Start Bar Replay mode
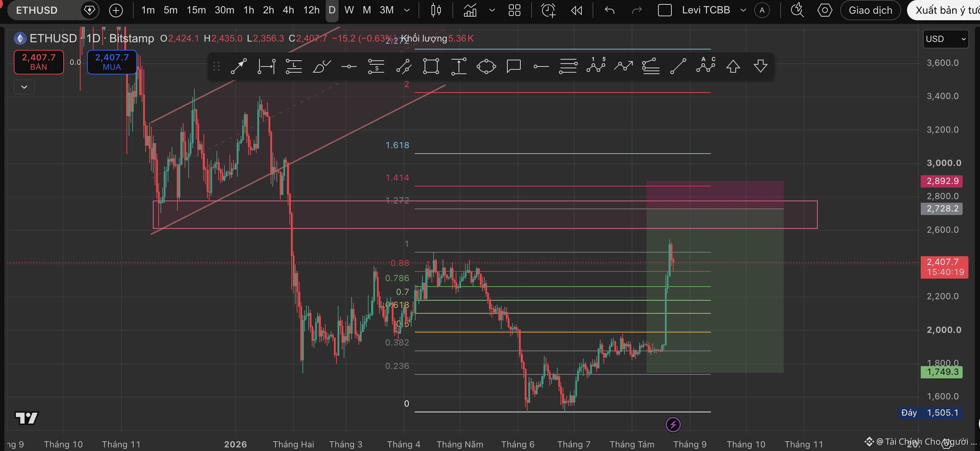 [x=577, y=10]
